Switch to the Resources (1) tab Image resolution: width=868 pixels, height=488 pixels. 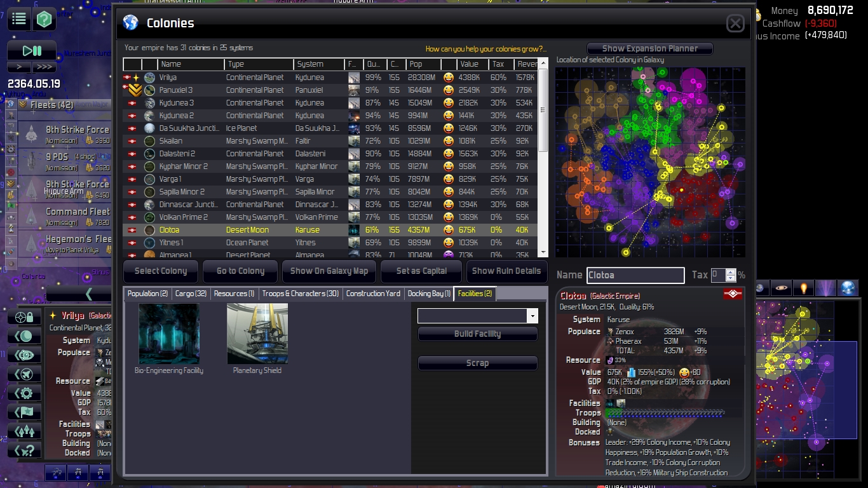pyautogui.click(x=234, y=294)
